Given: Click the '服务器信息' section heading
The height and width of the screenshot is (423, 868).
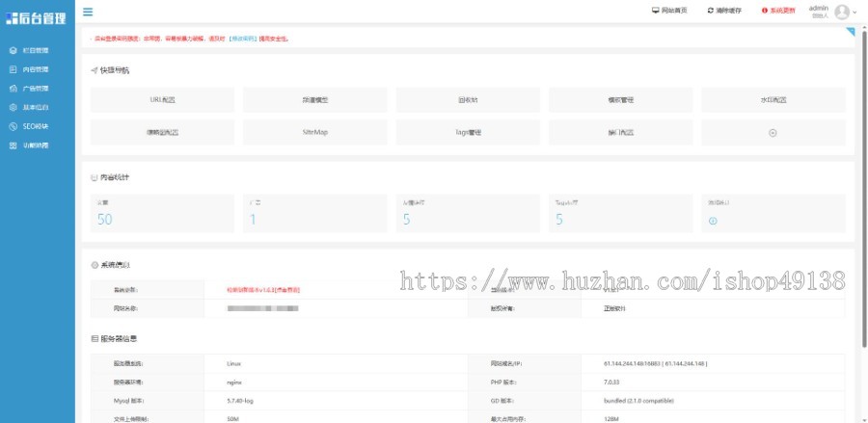Looking at the screenshot, I should (119, 338).
